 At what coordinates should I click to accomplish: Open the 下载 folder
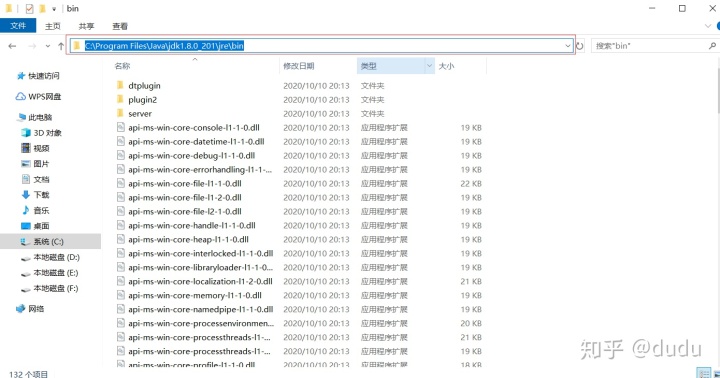point(41,195)
